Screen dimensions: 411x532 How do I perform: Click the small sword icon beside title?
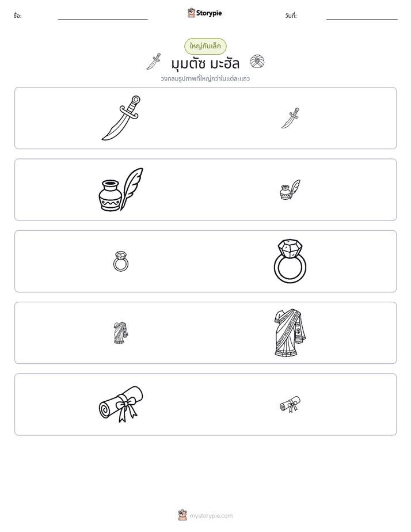pos(154,62)
